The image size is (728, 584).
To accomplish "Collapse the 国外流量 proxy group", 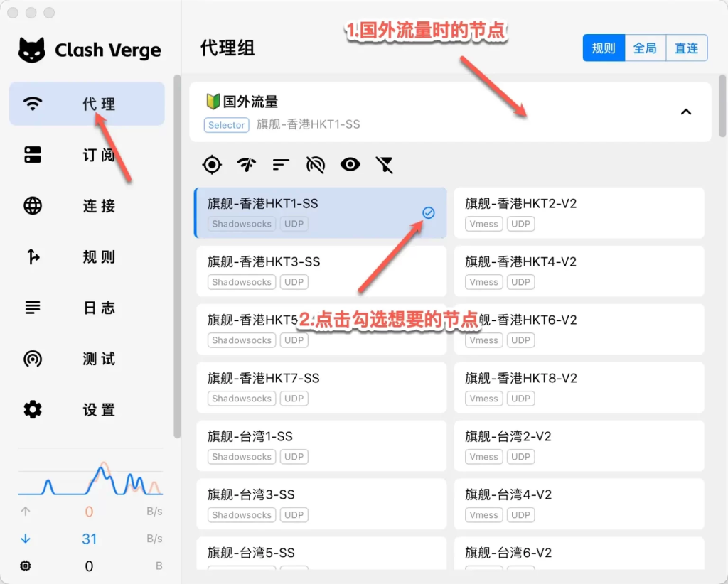I will point(686,112).
